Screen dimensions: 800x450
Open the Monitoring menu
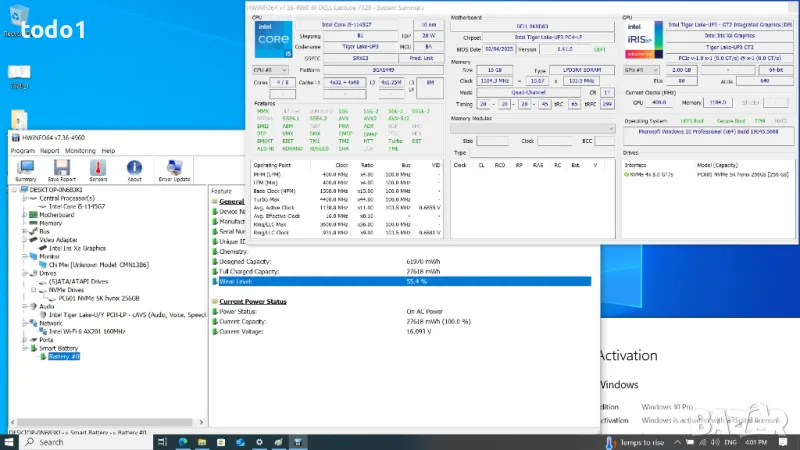(81, 150)
